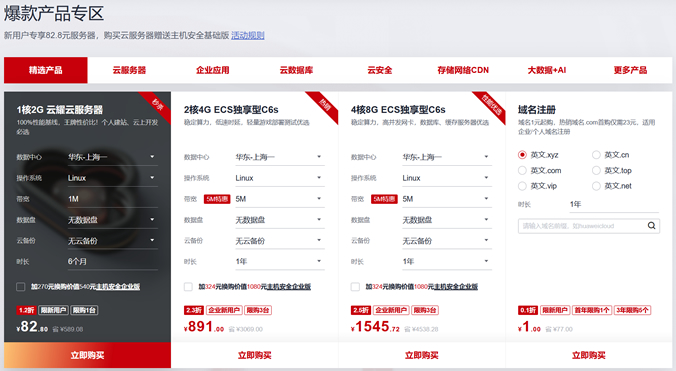The image size is (676, 371).
Task: Click 立即购买 under 域名注册
Action: click(x=588, y=355)
